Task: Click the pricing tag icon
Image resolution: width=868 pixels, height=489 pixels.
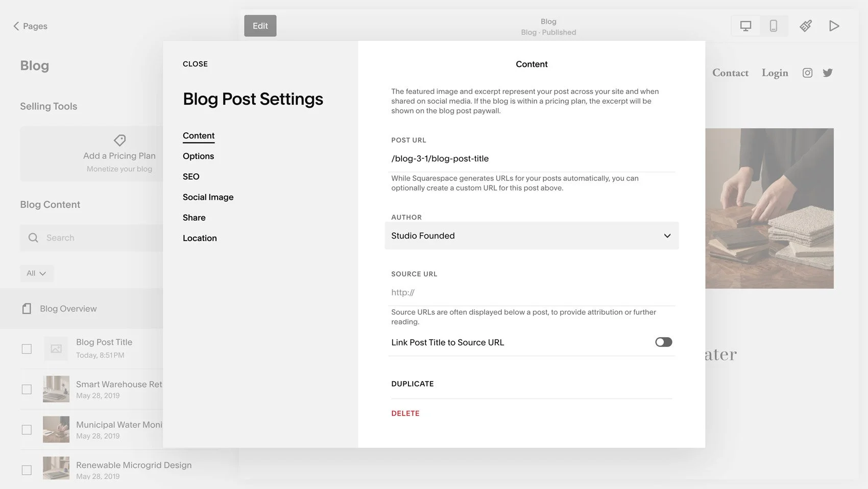Action: [119, 140]
